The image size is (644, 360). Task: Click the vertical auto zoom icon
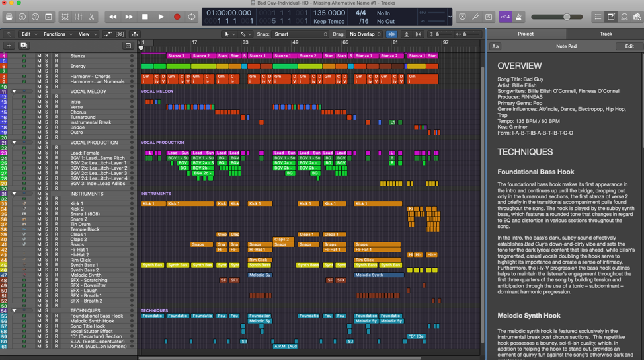coord(406,34)
